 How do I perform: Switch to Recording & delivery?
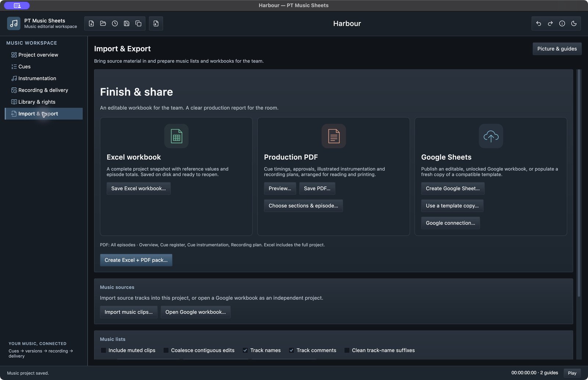click(x=44, y=90)
